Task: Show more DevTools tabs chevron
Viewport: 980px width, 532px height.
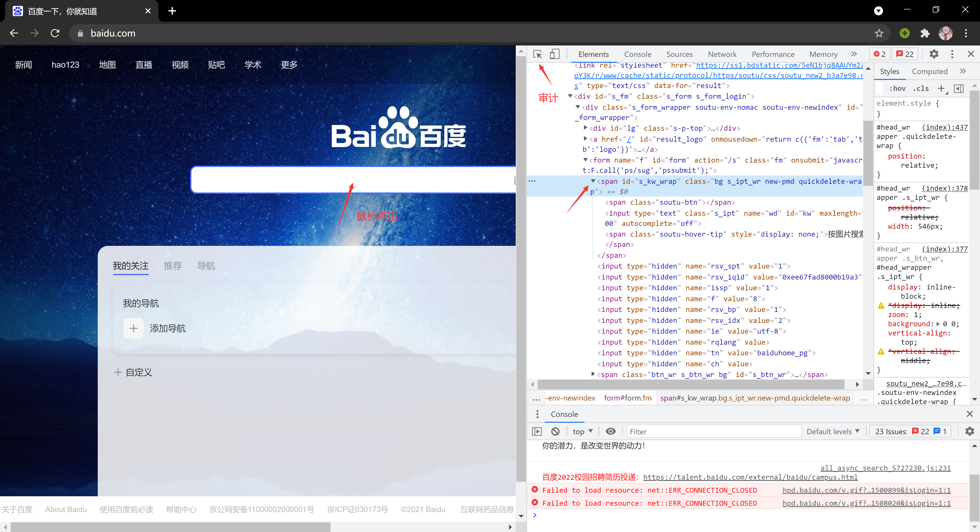Action: (x=854, y=54)
